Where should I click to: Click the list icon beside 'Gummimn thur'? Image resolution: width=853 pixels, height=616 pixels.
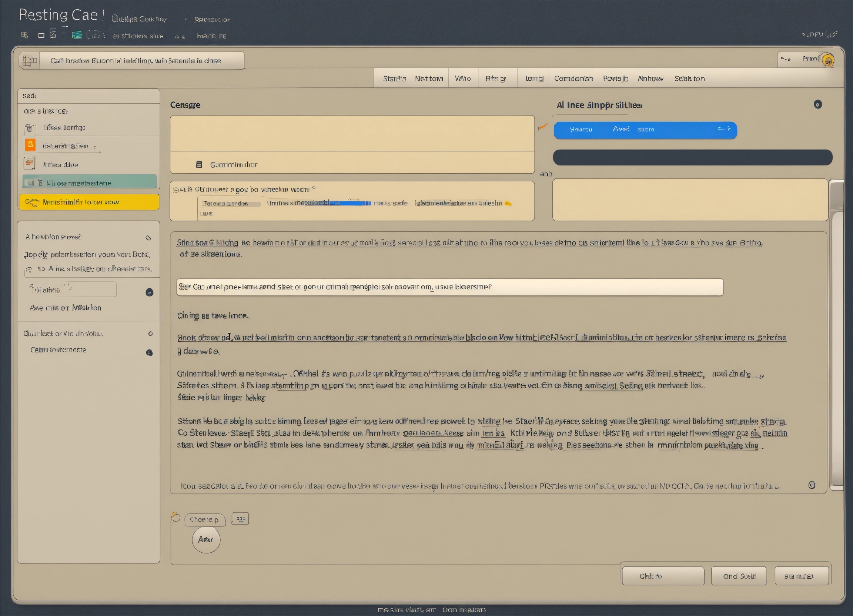[x=199, y=164]
